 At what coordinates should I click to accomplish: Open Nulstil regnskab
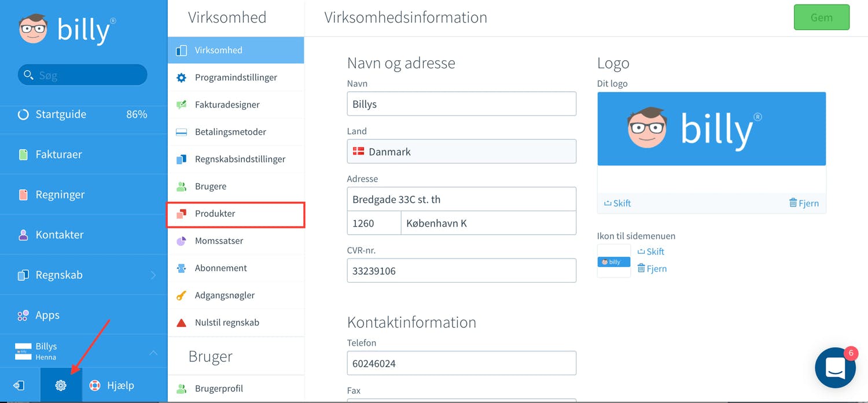(x=236, y=323)
